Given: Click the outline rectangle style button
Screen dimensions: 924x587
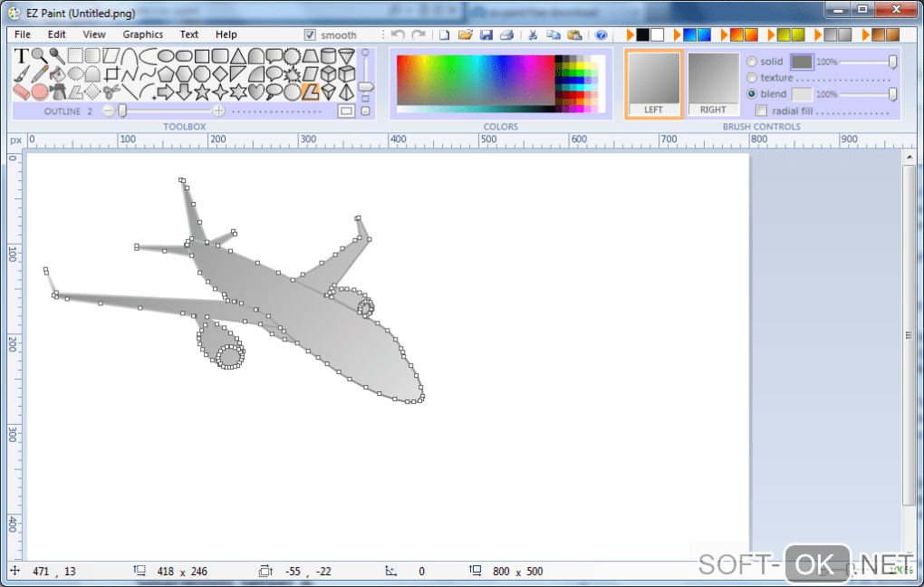Looking at the screenshot, I should [346, 111].
